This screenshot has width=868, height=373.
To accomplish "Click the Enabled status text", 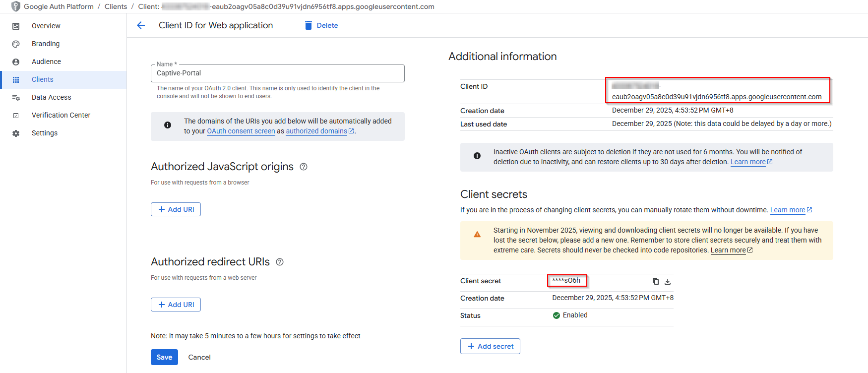I will pos(575,315).
